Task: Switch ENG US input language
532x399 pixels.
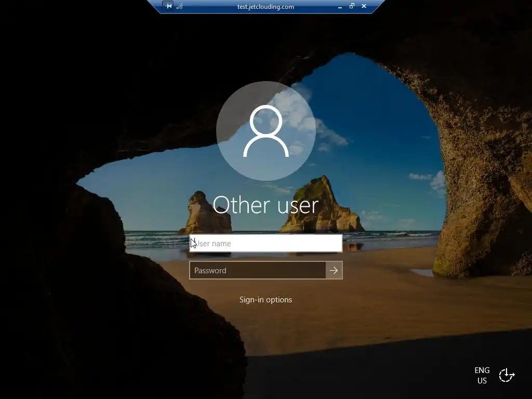Action: [482, 375]
